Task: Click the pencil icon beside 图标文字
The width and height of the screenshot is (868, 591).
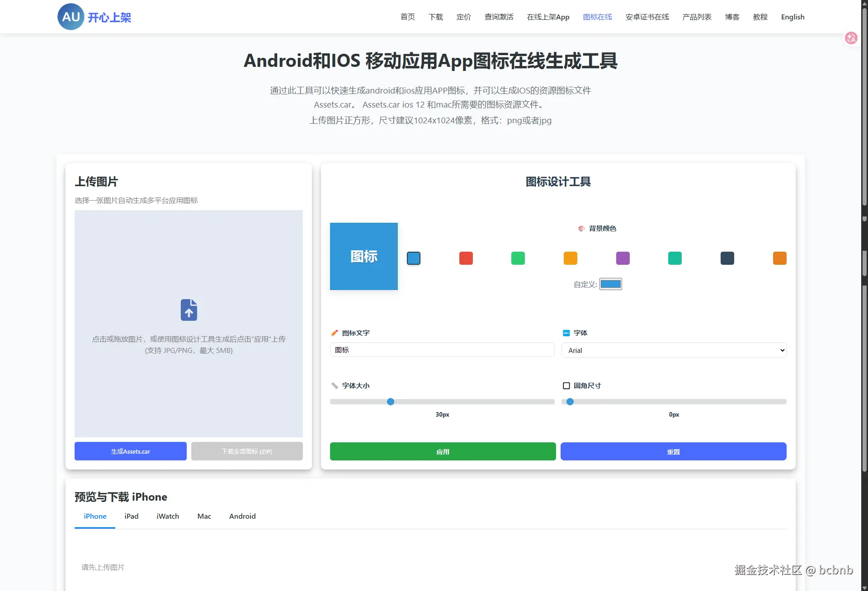Action: pos(335,333)
